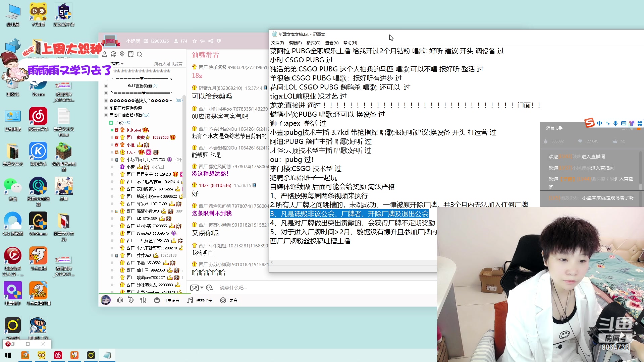
Task: Click the Notepad line '西厂厂牌粉丝投稿吐槽主播'
Action: pyautogui.click(x=310, y=241)
